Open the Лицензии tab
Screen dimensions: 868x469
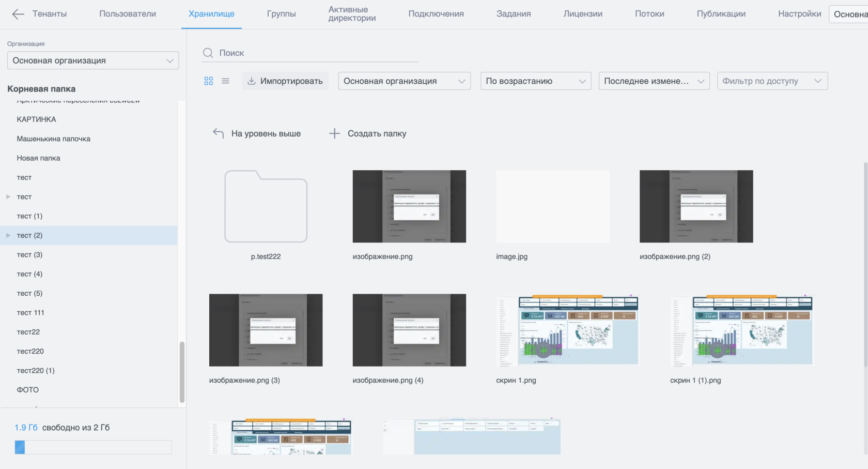pos(583,14)
